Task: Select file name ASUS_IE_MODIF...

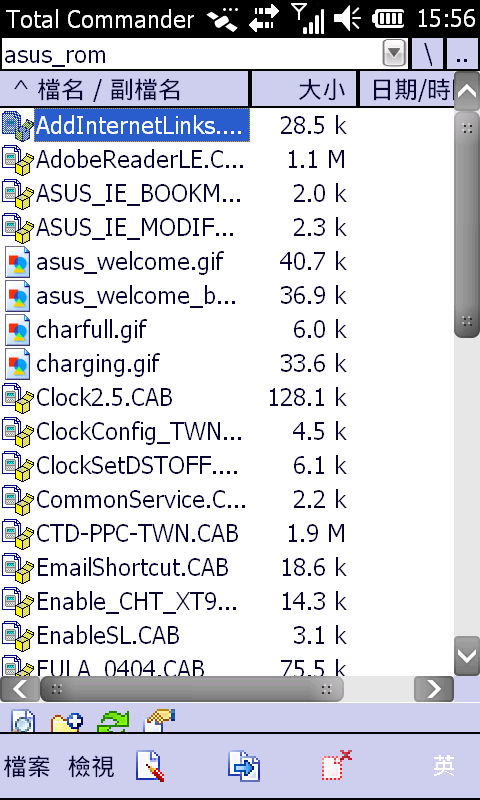Action: click(x=135, y=228)
